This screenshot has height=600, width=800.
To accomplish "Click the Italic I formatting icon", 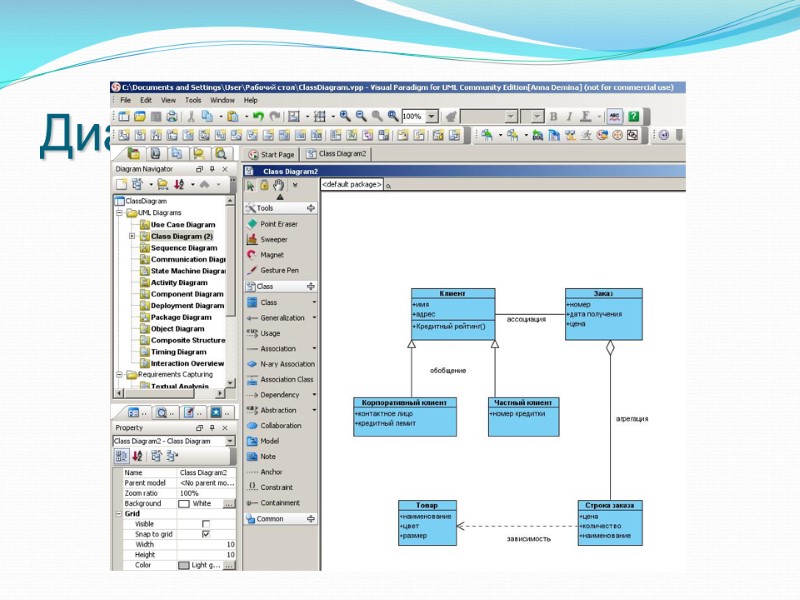I will tap(569, 116).
